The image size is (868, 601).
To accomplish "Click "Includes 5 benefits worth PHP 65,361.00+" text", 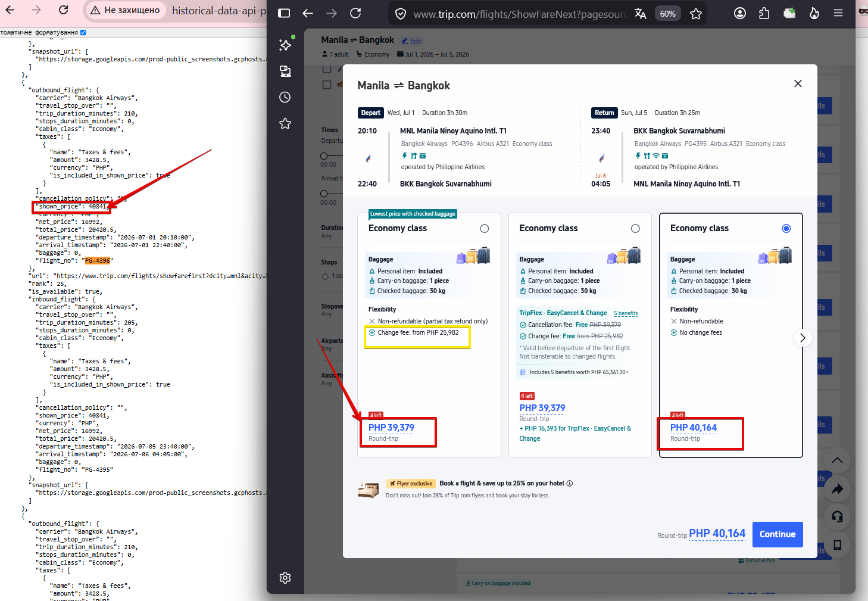I will click(x=579, y=372).
